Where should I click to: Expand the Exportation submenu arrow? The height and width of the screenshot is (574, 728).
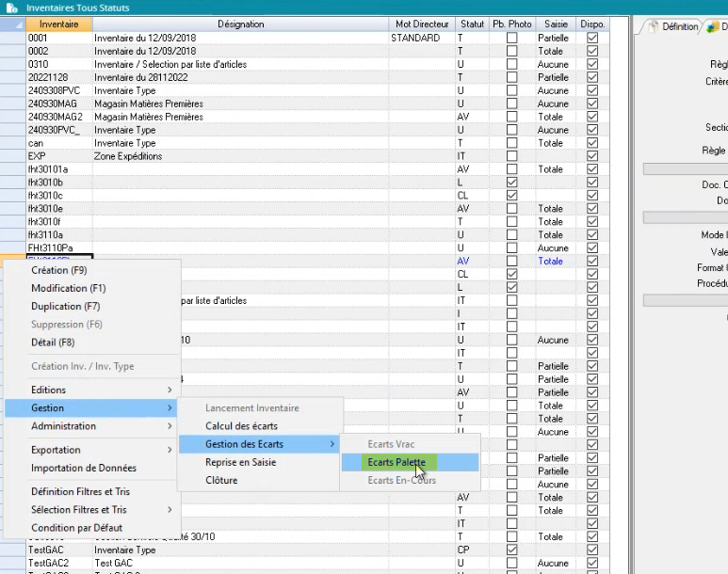tap(170, 450)
